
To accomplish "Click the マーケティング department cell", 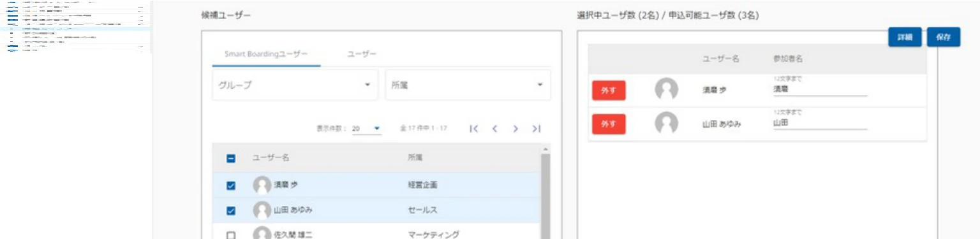I will click(x=433, y=235).
